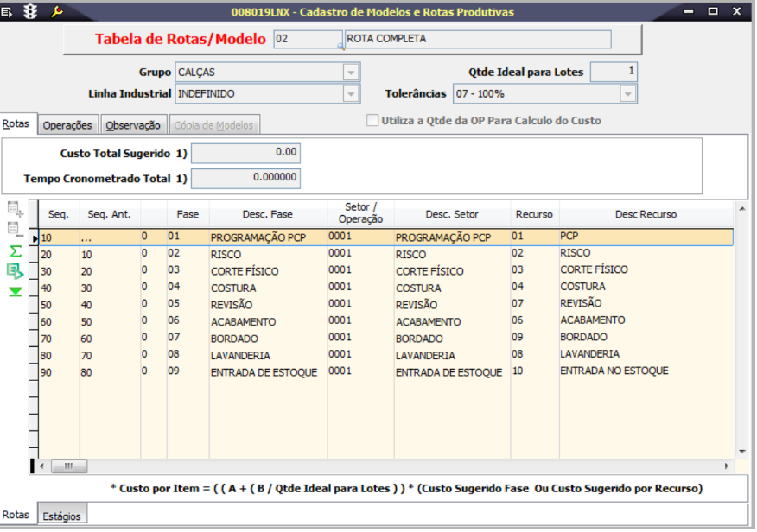
Task: Click the Qtde Ideal para Lotes field
Action: 614,72
